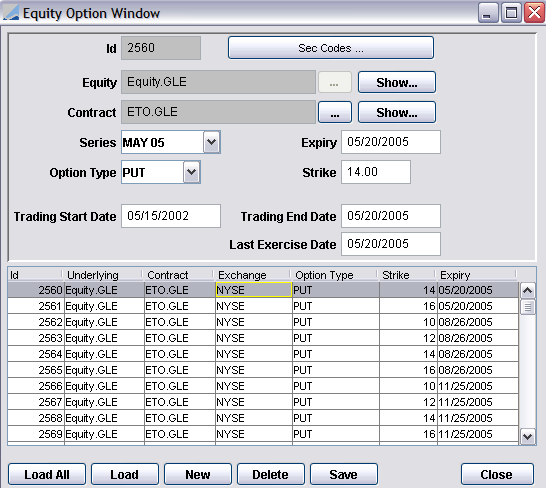Click Show button next to Equity field
The width and height of the screenshot is (546, 488).
(x=397, y=82)
